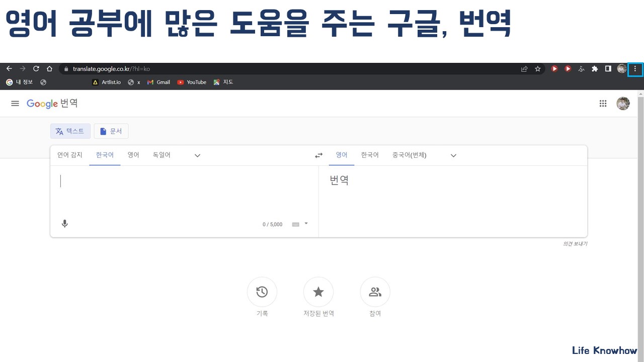Open the 지도 maps bookmark

click(x=223, y=82)
